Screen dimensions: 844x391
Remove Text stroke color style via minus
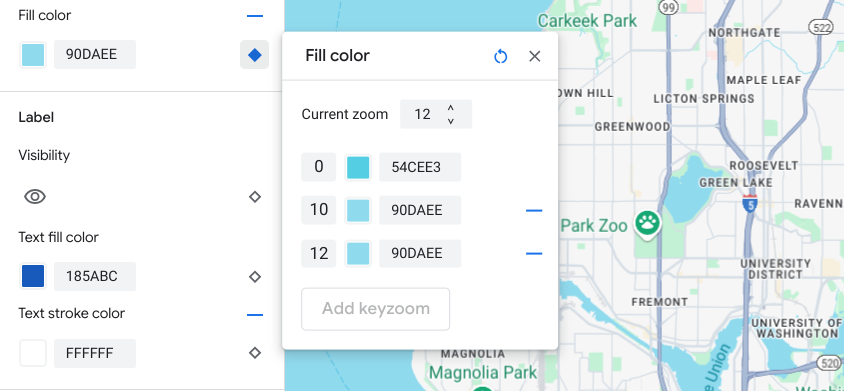(x=255, y=315)
